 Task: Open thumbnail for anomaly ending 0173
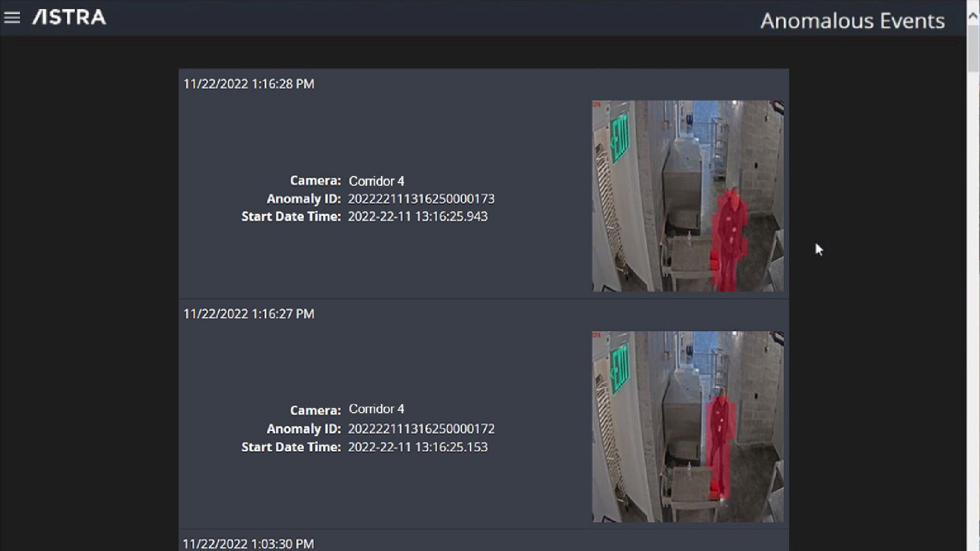(x=688, y=196)
